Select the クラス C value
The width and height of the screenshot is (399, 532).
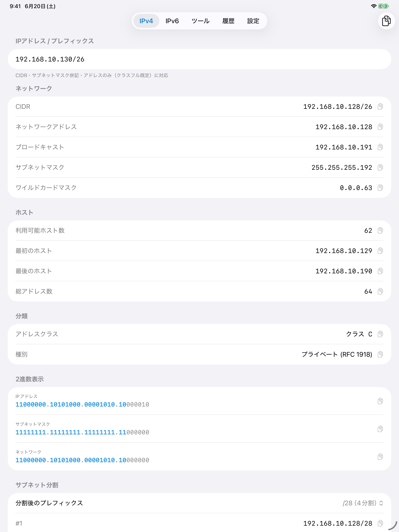pos(359,334)
